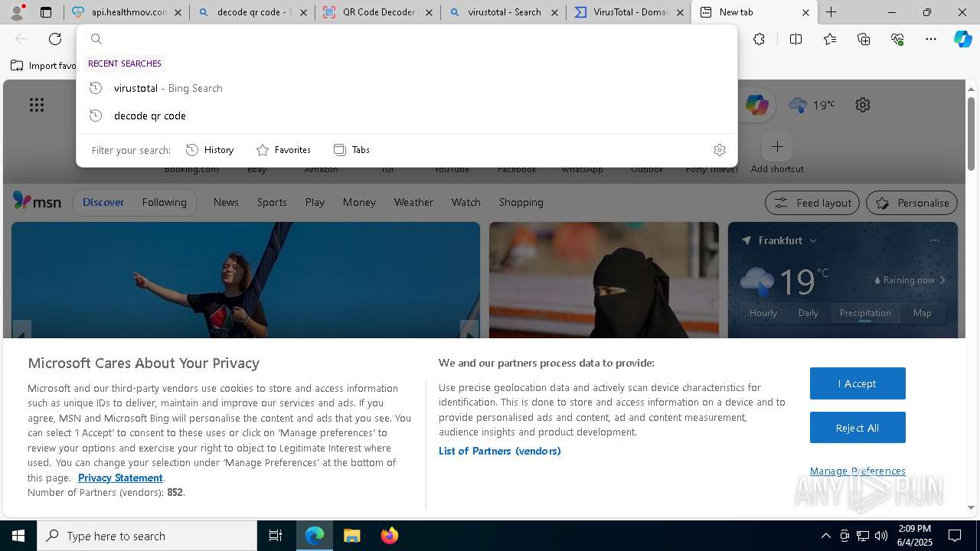Open Settings and more ellipsis menu

tap(931, 39)
